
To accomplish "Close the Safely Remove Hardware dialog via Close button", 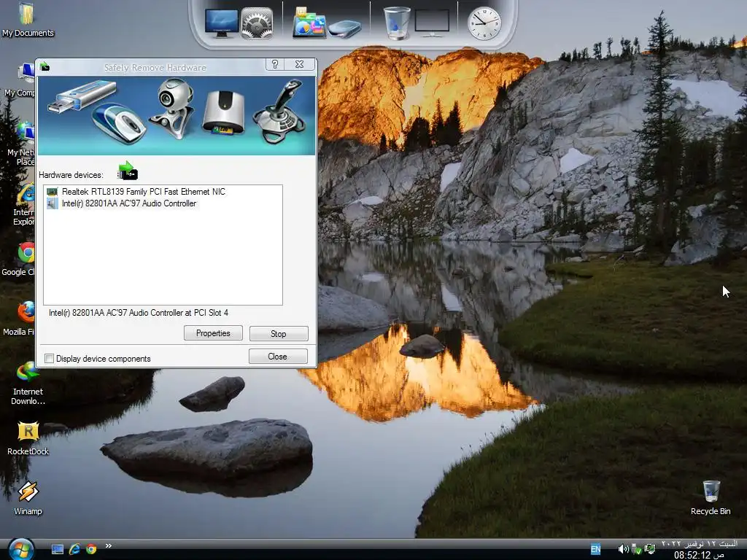I will pos(278,356).
